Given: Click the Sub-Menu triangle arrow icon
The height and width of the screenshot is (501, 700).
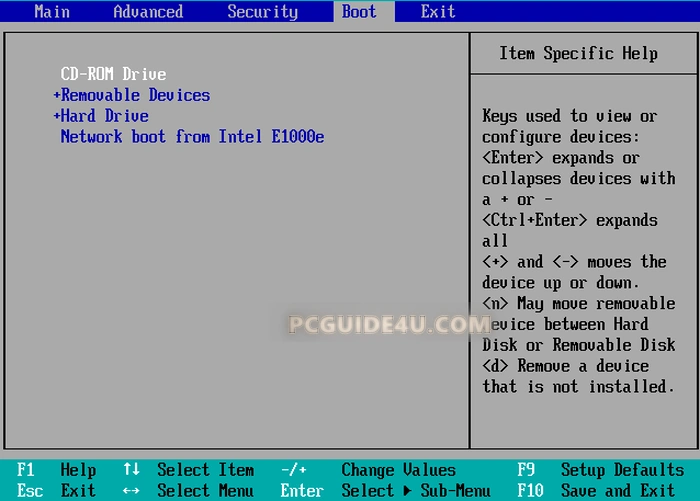Looking at the screenshot, I should tap(407, 491).
